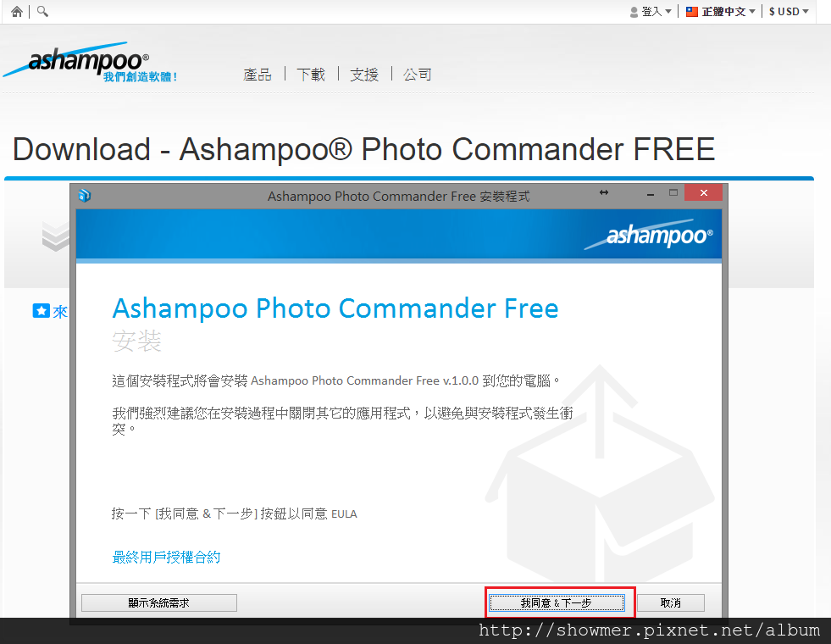Viewport: 831px width, 644px height.
Task: Maximize the installer window
Action: [x=673, y=192]
